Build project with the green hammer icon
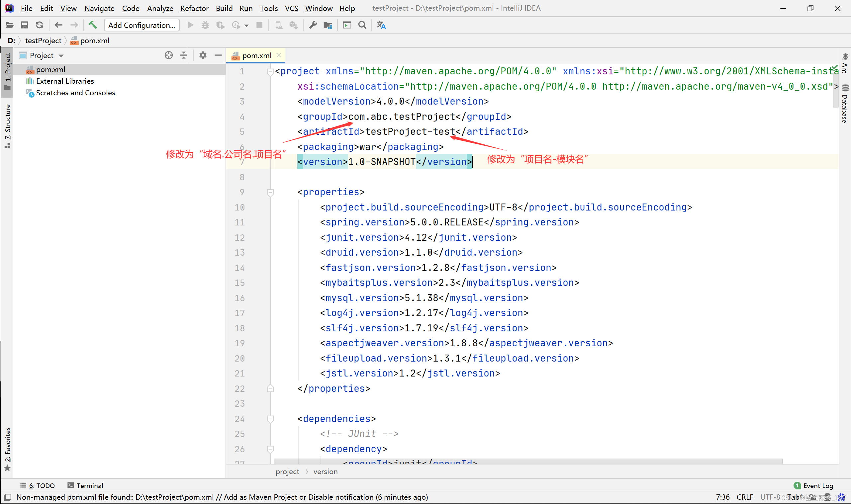Image resolution: width=851 pixels, height=504 pixels. click(93, 25)
